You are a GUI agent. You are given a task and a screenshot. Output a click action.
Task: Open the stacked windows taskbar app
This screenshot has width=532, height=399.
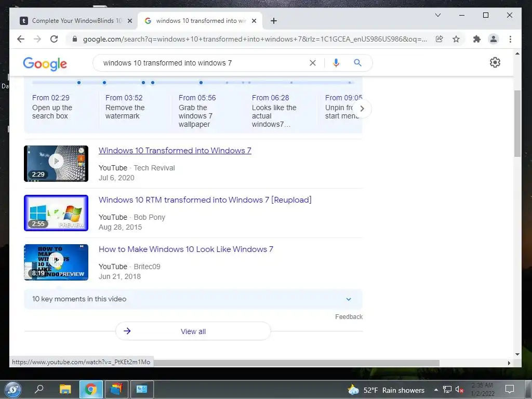116,389
